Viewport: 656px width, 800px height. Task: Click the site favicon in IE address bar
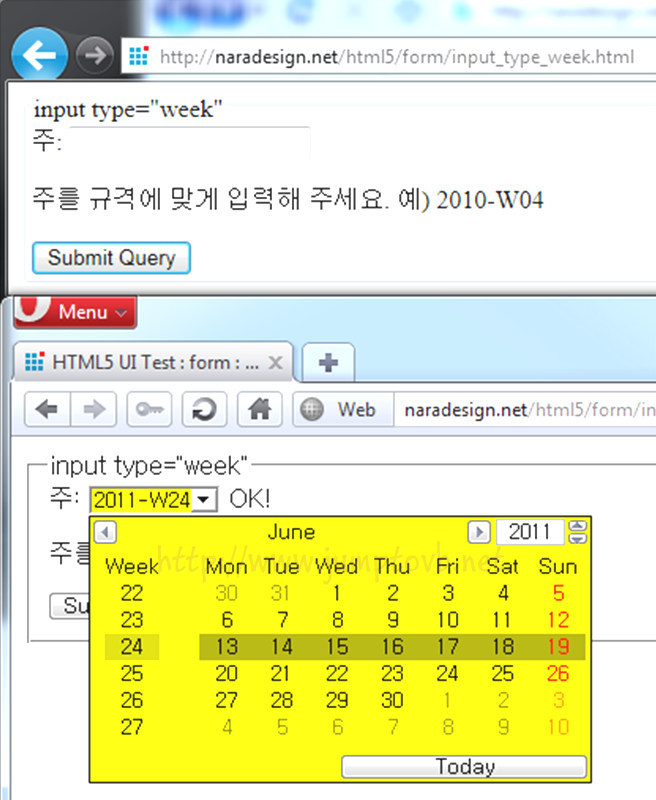[x=138, y=56]
